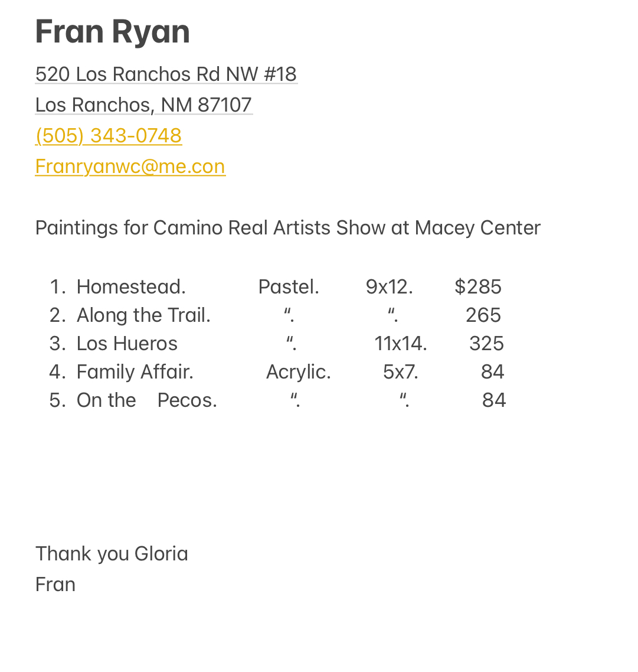
Task: Click the Los Hueros list item
Action: [x=127, y=344]
